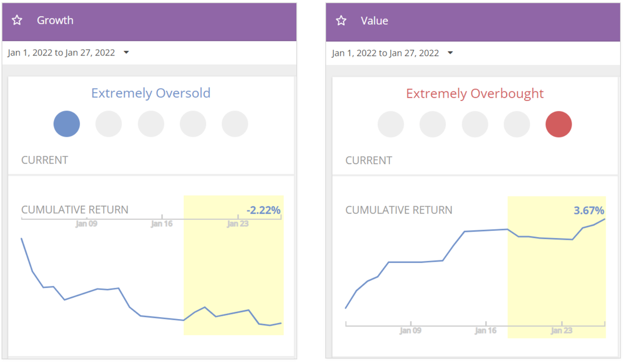Click the Growth date range text

pyautogui.click(x=61, y=53)
